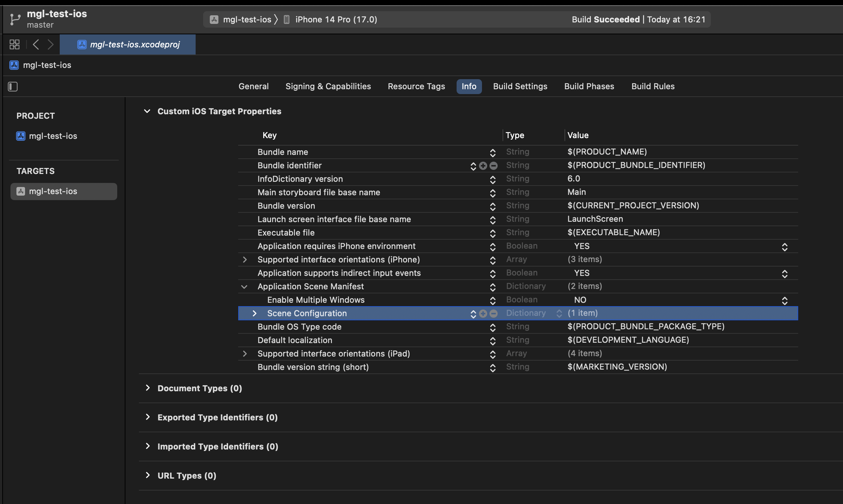
Task: Click the InfoDictionary version value 6.0
Action: (x=573, y=178)
